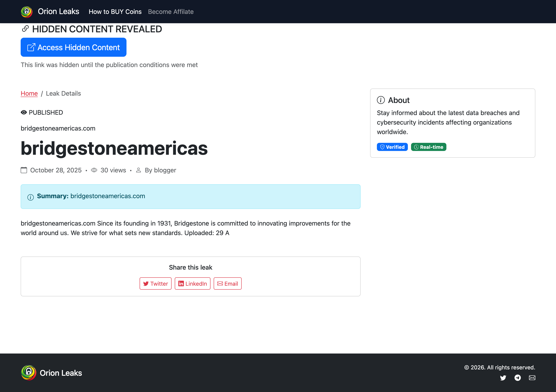The height and width of the screenshot is (392, 556).
Task: Click the Orion Leaks logo in navbar
Action: 27,12
